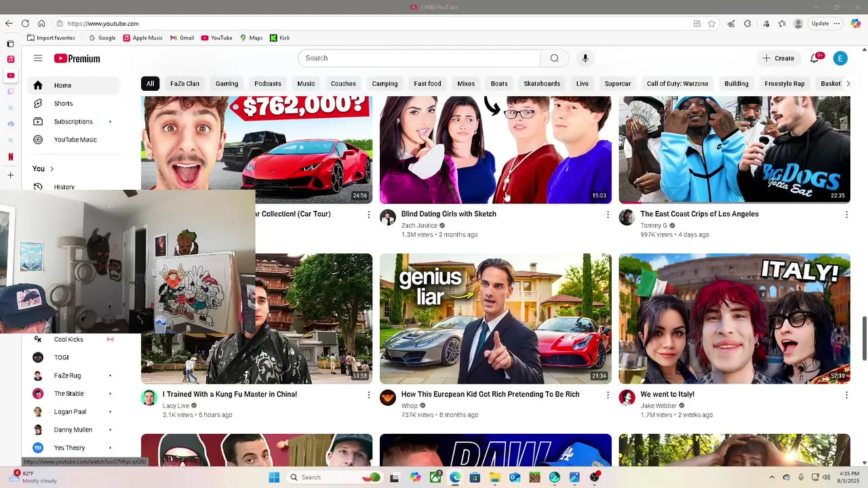Viewport: 868px width, 488px height.
Task: Open Yes Theory subscription channel
Action: tap(75, 448)
